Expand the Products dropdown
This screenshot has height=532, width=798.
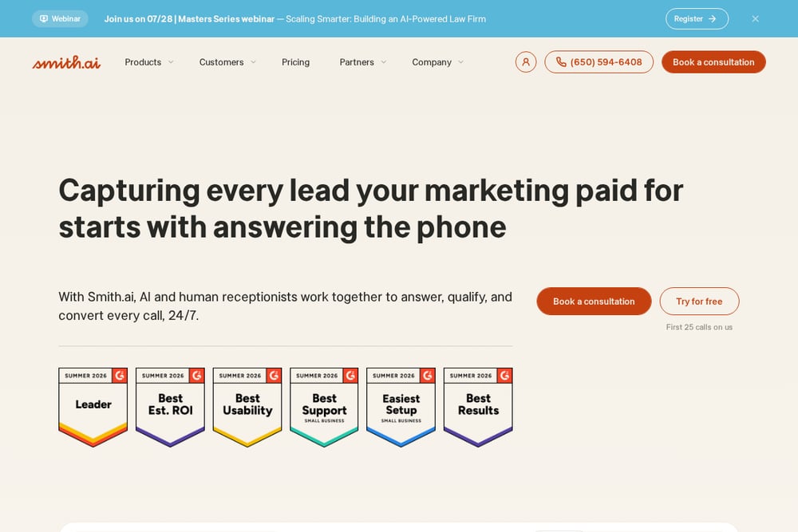[x=149, y=62]
